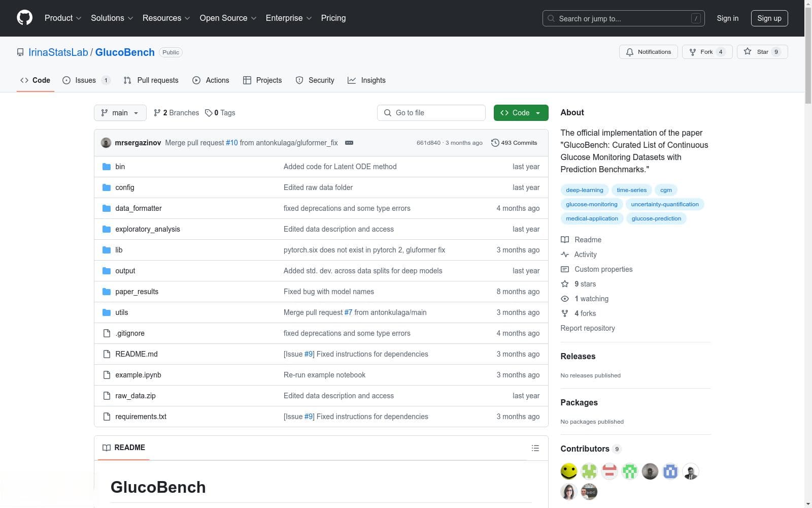The width and height of the screenshot is (812, 508).
Task: Click commit message 'Re-run example notebook'
Action: (324, 375)
